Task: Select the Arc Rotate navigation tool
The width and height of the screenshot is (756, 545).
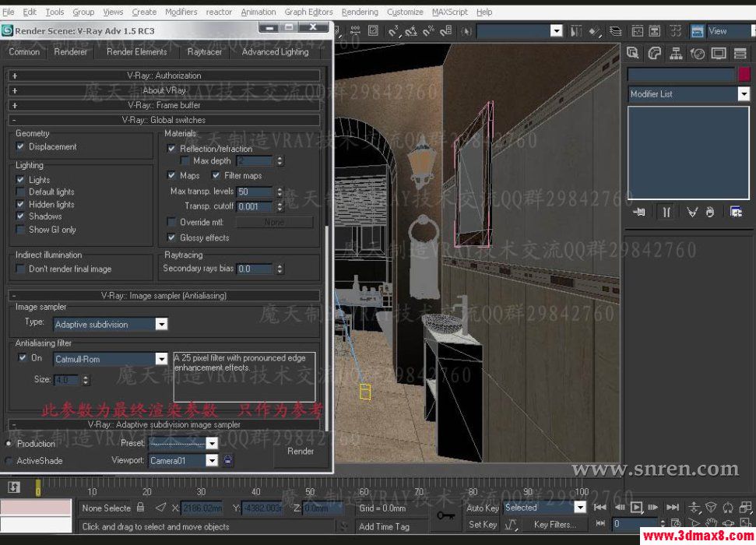Action: click(x=730, y=522)
